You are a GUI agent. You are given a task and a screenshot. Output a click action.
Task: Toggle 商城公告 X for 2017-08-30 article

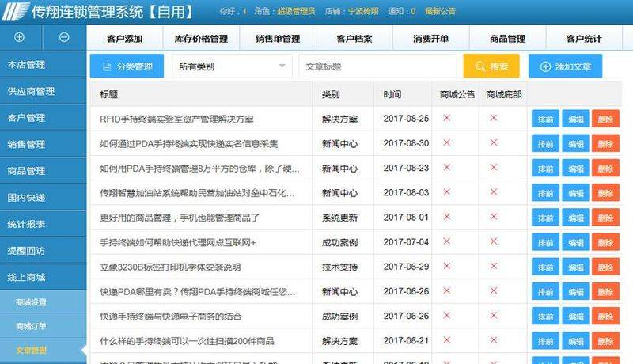447,143
